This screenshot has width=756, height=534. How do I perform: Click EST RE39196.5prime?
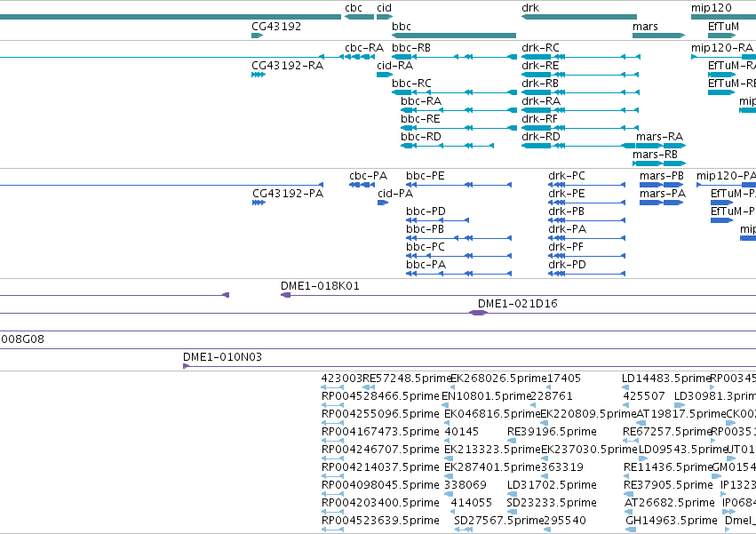552,432
